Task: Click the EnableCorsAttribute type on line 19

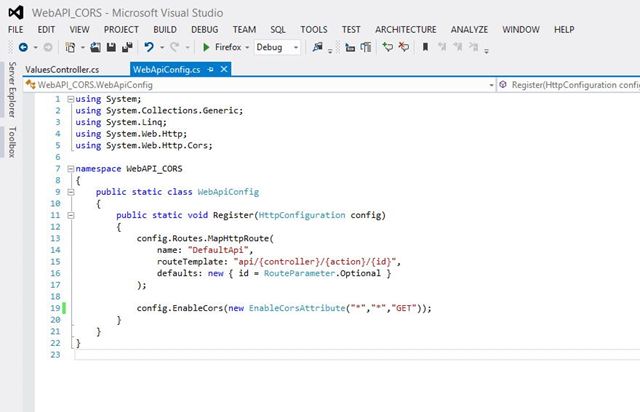Action: point(297,308)
